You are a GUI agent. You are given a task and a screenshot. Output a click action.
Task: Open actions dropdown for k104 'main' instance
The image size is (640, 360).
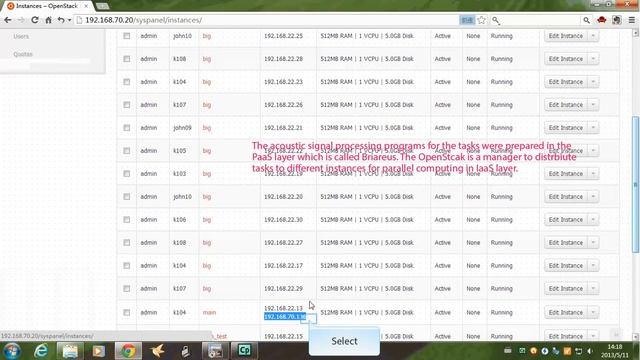(x=593, y=312)
